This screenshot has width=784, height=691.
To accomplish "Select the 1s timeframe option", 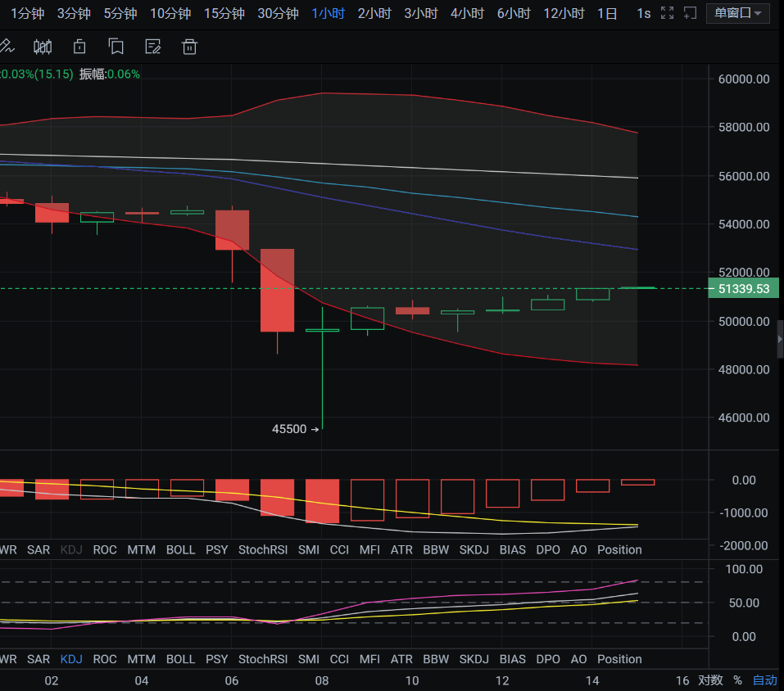I will pyautogui.click(x=644, y=13).
